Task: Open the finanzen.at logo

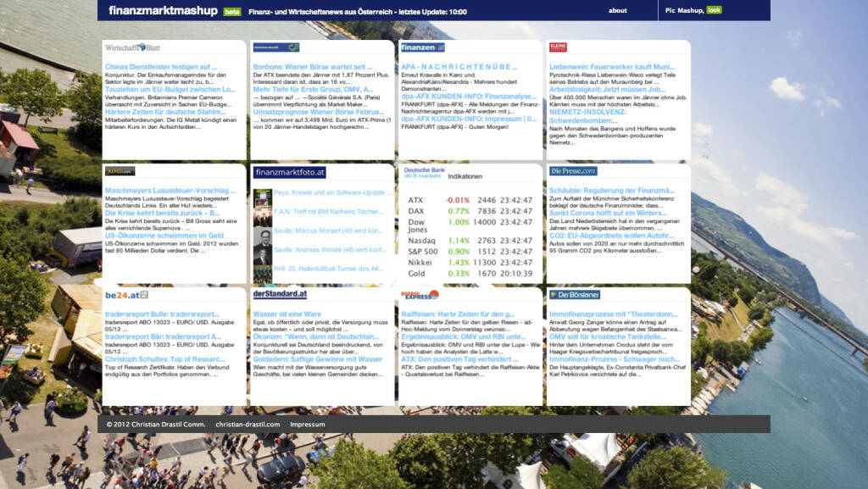Action: click(x=422, y=47)
